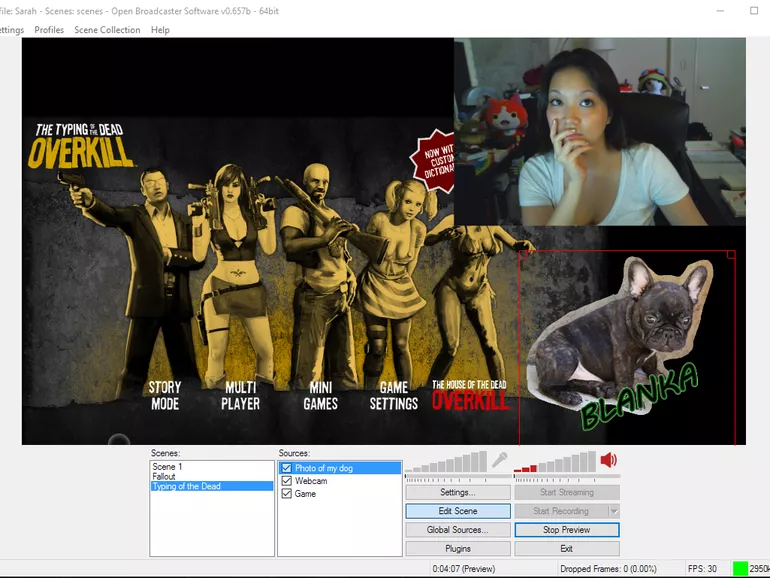This screenshot has height=578, width=770.
Task: Click Stop Preview button
Action: coord(567,530)
